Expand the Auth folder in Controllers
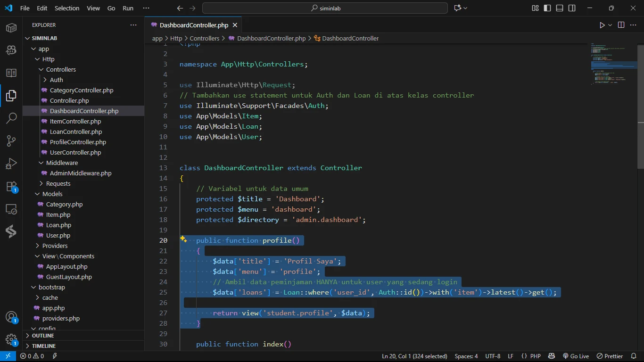The height and width of the screenshot is (362, 644). 56,80
